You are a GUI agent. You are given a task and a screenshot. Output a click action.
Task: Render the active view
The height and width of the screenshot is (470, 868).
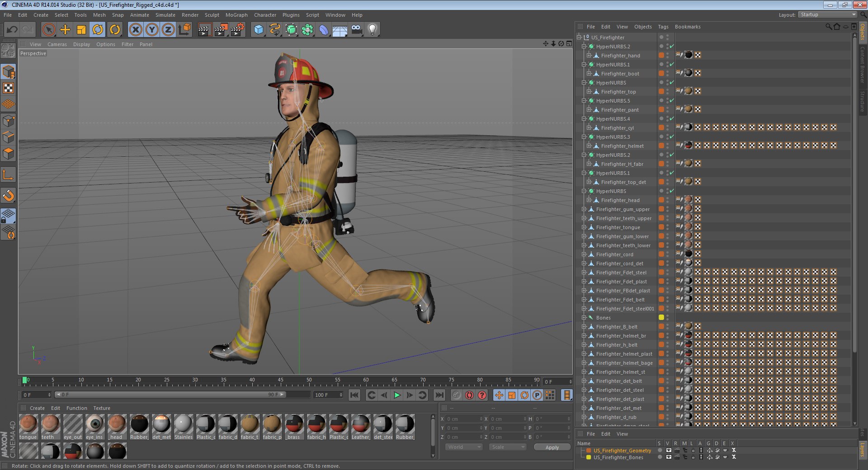204,30
